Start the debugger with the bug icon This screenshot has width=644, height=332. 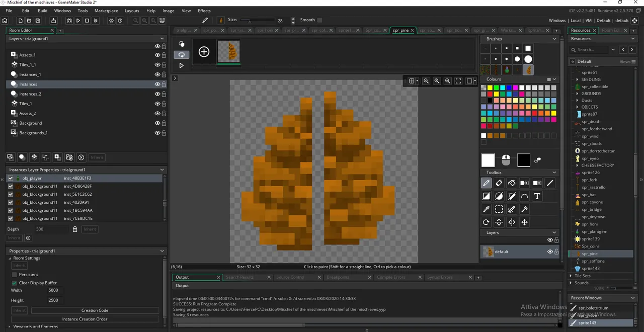click(69, 21)
